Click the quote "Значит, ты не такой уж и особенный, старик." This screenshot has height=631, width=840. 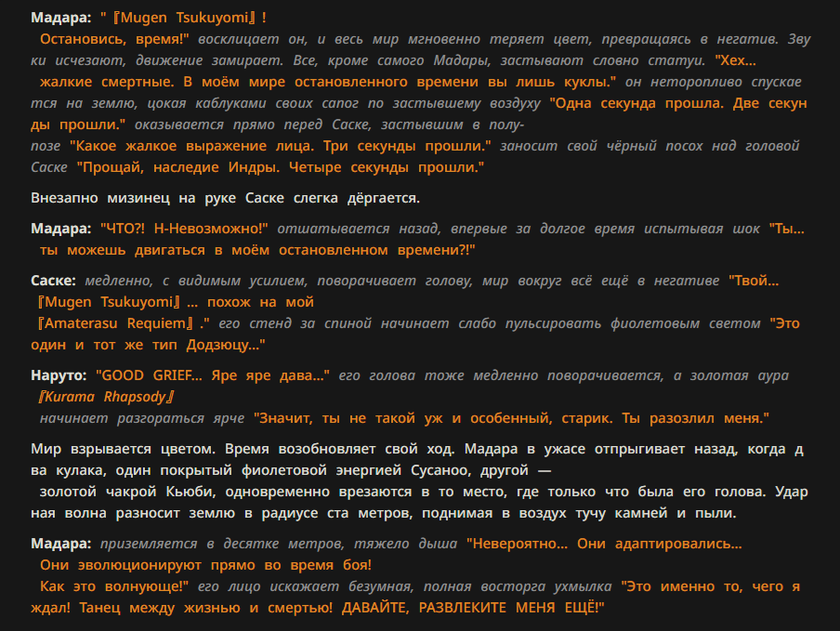point(433,418)
